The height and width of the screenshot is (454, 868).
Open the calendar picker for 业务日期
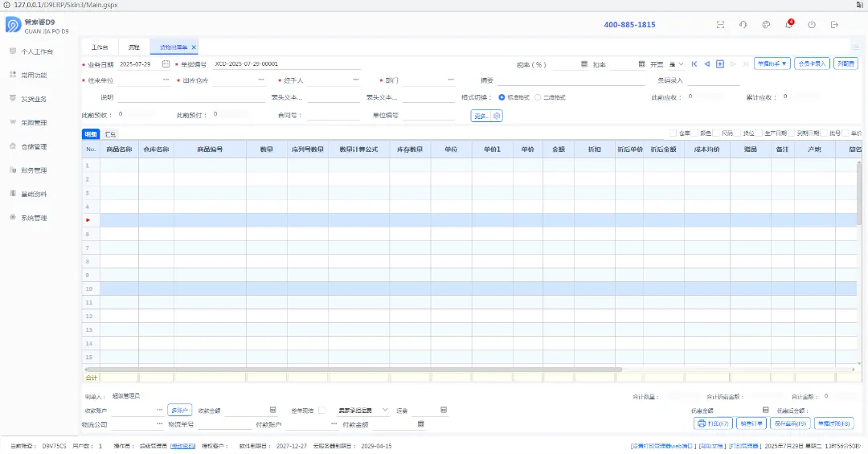click(166, 64)
